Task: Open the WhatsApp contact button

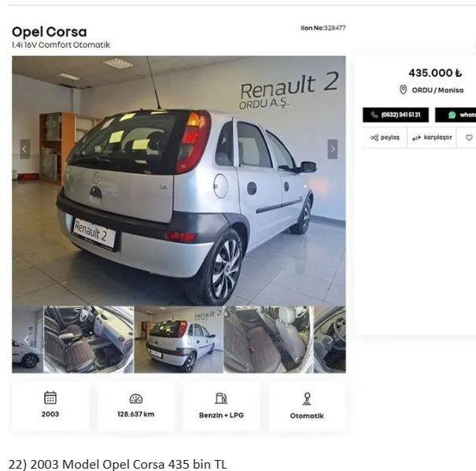Action: 457,115
